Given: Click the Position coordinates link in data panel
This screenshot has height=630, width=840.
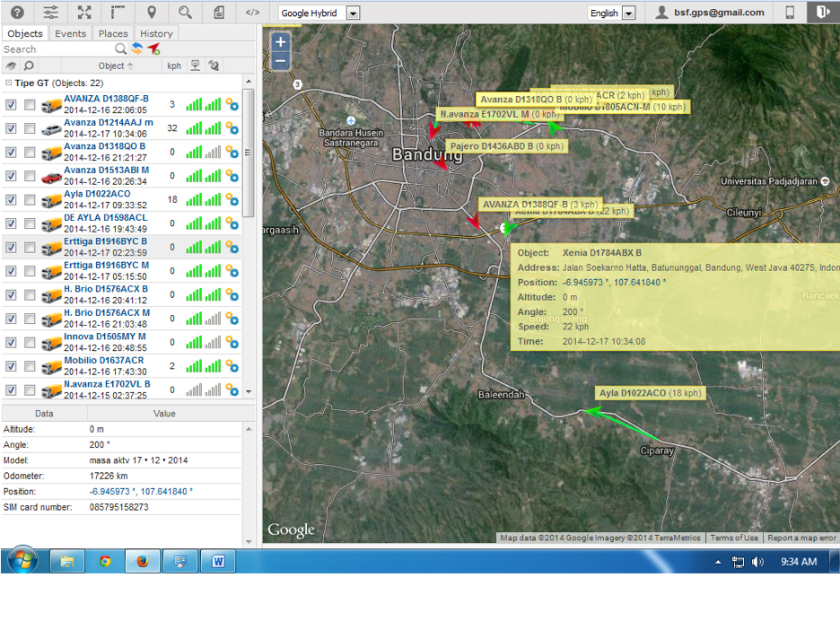Looking at the screenshot, I should pyautogui.click(x=142, y=491).
